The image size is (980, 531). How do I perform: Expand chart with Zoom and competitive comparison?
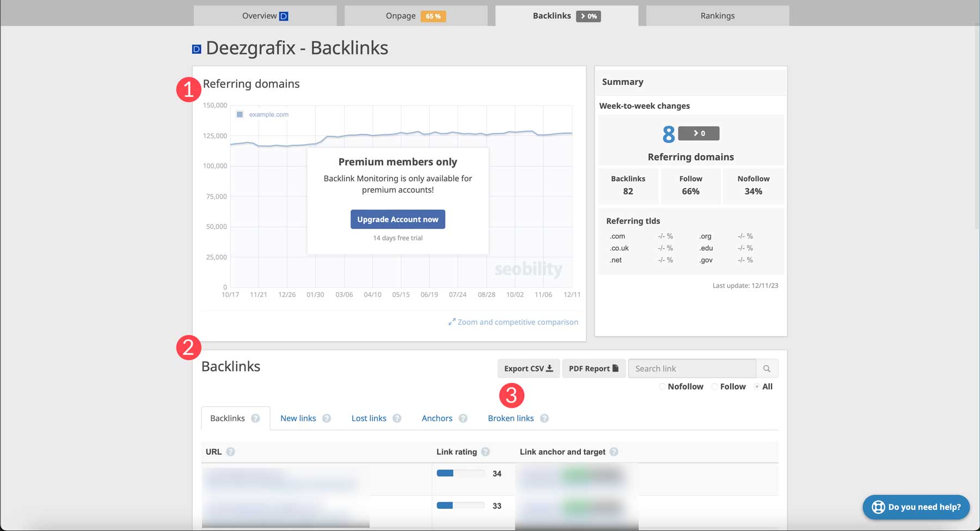[513, 322]
